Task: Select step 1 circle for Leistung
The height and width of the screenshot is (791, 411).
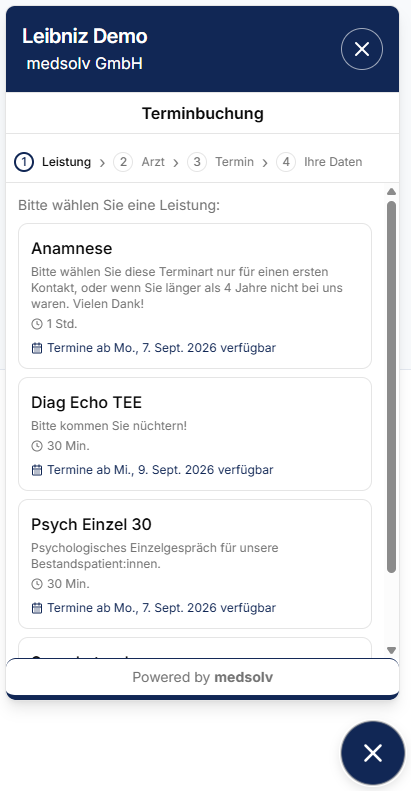Action: click(24, 162)
